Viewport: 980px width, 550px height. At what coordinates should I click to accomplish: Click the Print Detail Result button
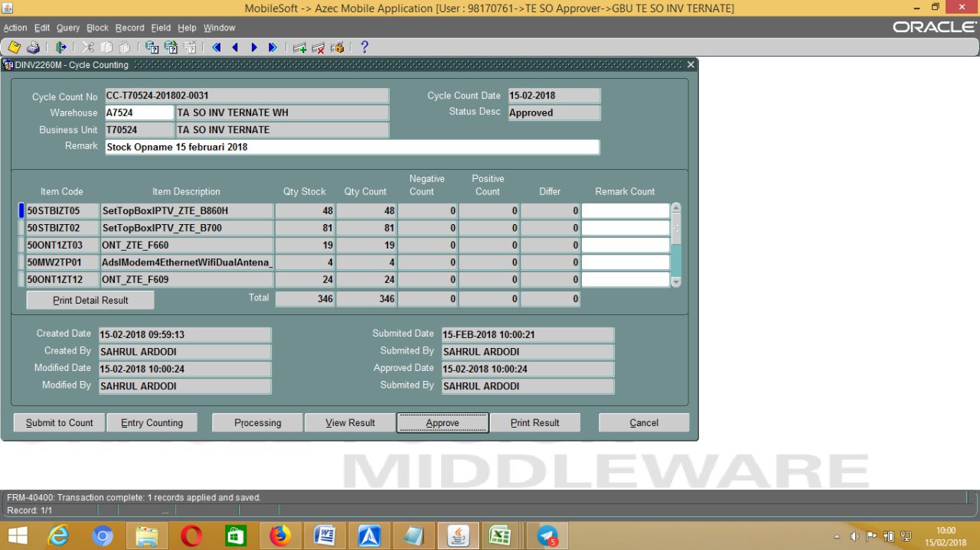point(90,301)
